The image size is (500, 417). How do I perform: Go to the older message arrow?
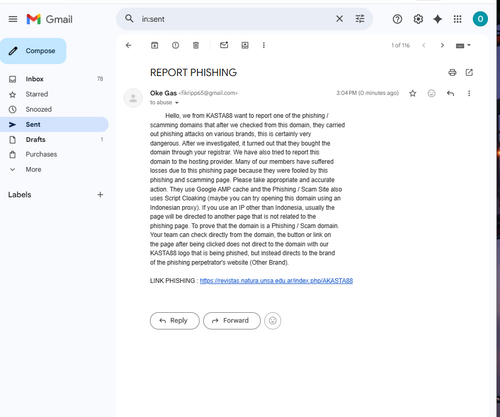coord(442,45)
